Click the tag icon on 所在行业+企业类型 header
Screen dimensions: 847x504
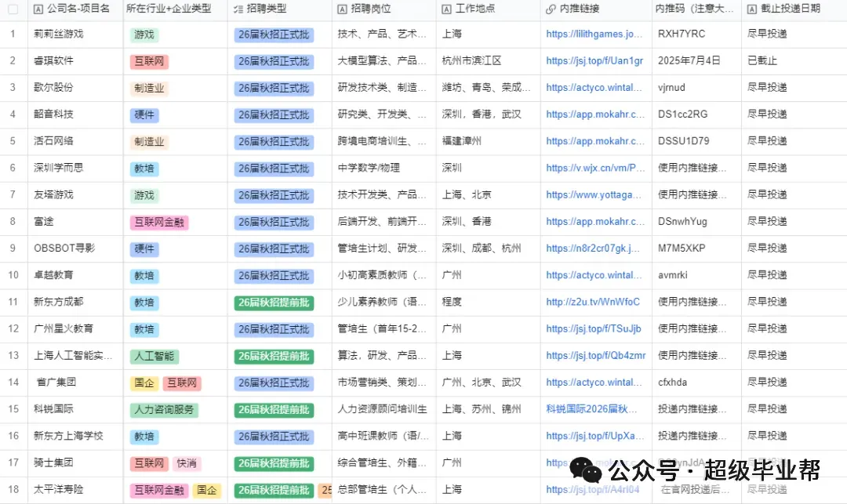[x=129, y=9]
